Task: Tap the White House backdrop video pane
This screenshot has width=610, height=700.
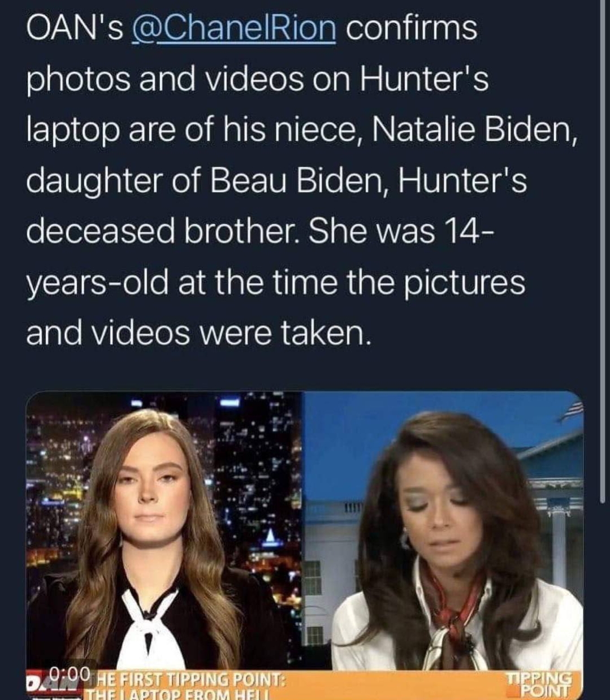Action: tap(443, 530)
